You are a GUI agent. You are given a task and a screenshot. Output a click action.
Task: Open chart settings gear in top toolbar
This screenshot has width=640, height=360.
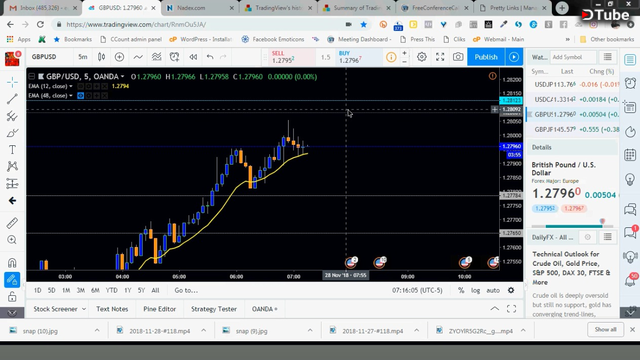coord(422,57)
